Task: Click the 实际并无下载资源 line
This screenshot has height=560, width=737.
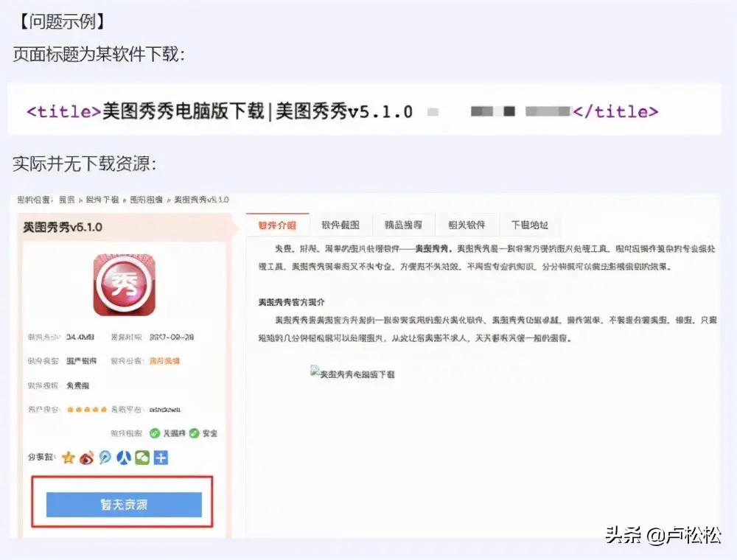Action: [x=84, y=164]
